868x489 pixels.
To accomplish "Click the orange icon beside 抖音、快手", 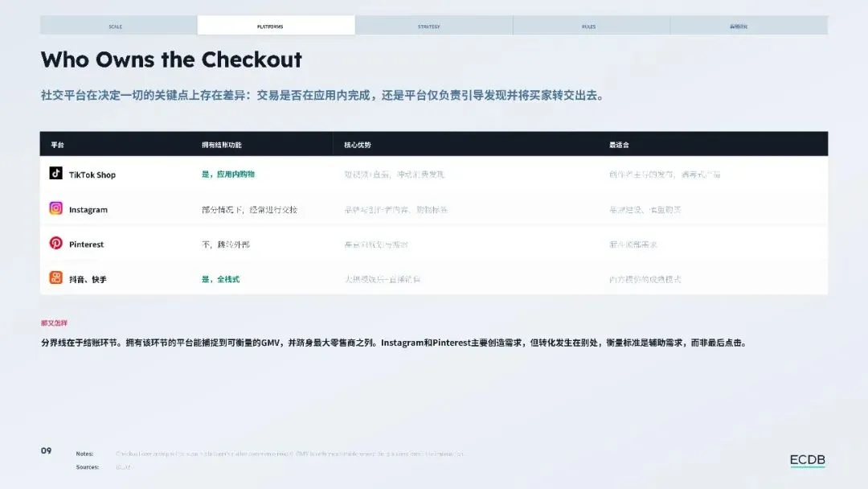I will (x=56, y=278).
